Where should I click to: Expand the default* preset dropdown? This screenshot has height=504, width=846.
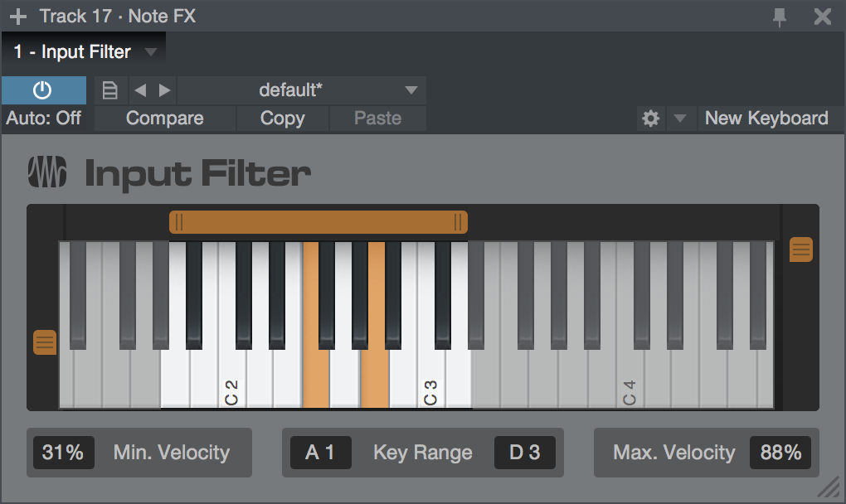411,90
